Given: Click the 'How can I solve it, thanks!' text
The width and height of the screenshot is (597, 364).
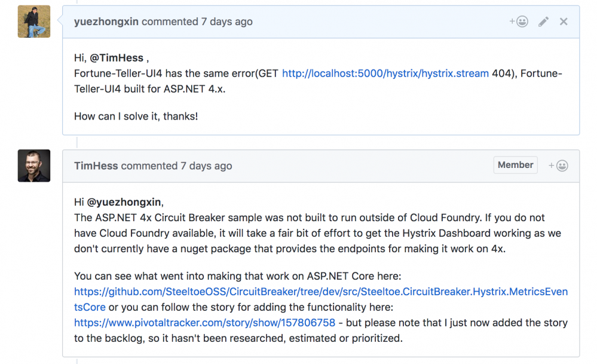Looking at the screenshot, I should click(136, 116).
